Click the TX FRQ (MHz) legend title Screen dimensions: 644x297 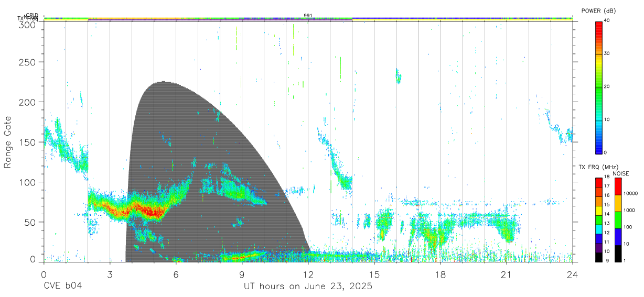[598, 167]
